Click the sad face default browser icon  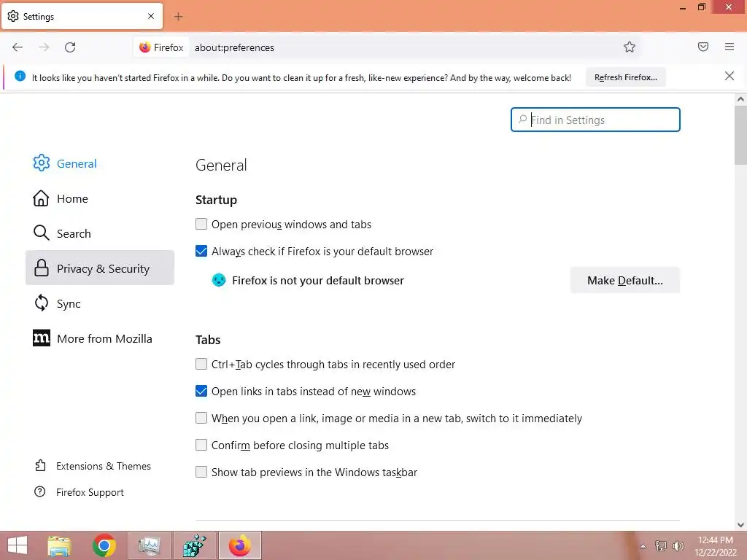pyautogui.click(x=219, y=280)
